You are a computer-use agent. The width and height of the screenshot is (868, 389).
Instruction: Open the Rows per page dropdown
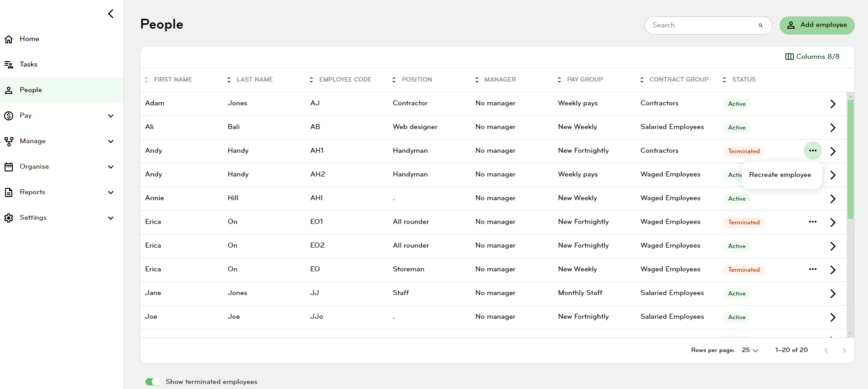click(749, 350)
